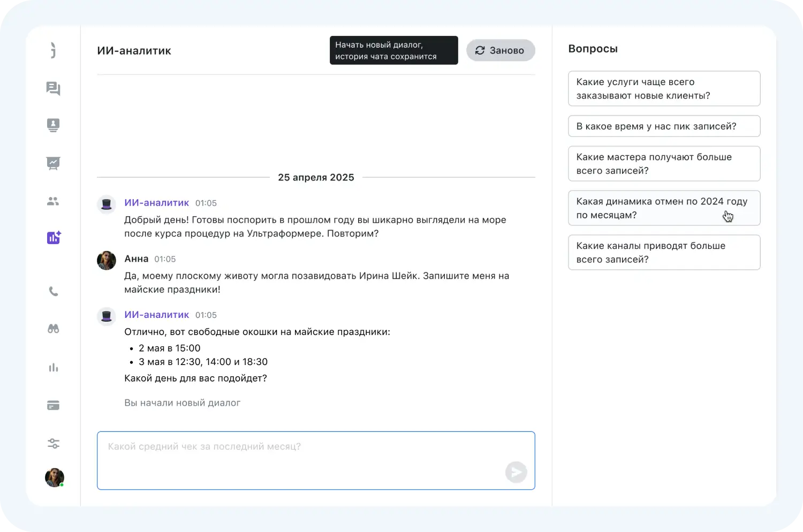Click the user profile avatar in sidebar

(54, 477)
